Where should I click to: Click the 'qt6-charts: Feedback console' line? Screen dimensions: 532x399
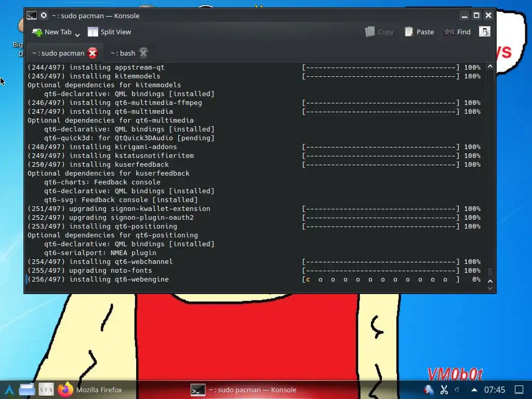(x=102, y=182)
